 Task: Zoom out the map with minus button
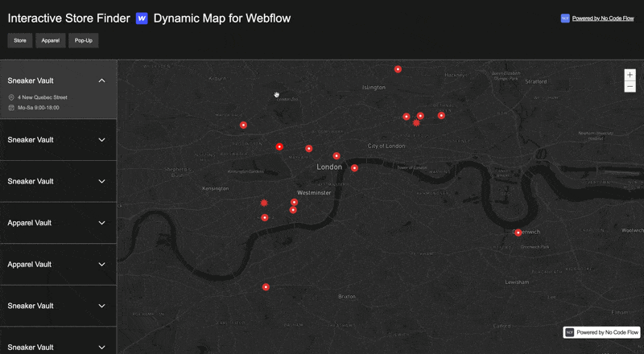tap(630, 86)
